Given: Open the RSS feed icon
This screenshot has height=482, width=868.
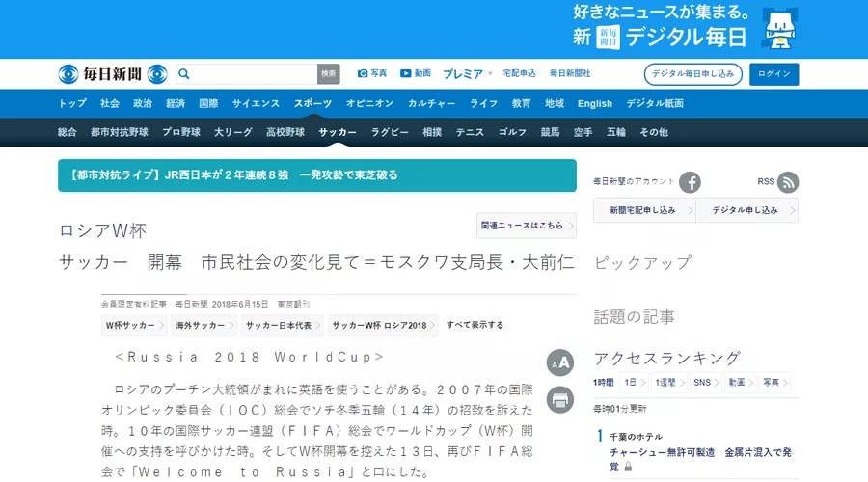Looking at the screenshot, I should click(788, 182).
